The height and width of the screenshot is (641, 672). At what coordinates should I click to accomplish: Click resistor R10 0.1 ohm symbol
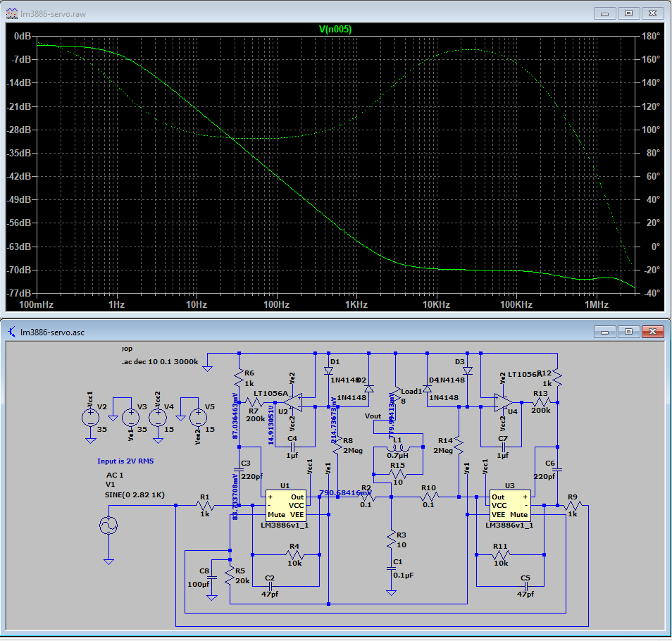point(428,497)
